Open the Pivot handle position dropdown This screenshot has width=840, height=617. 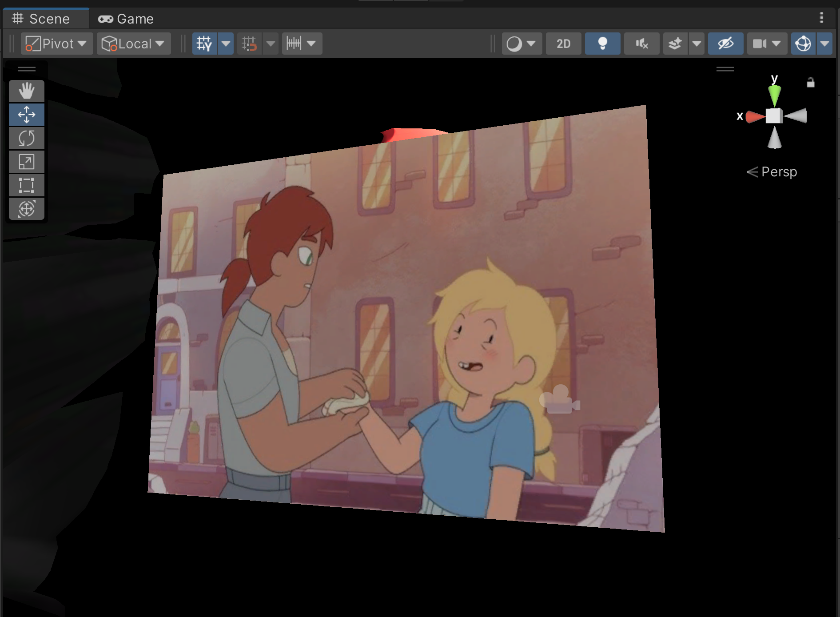(x=57, y=44)
